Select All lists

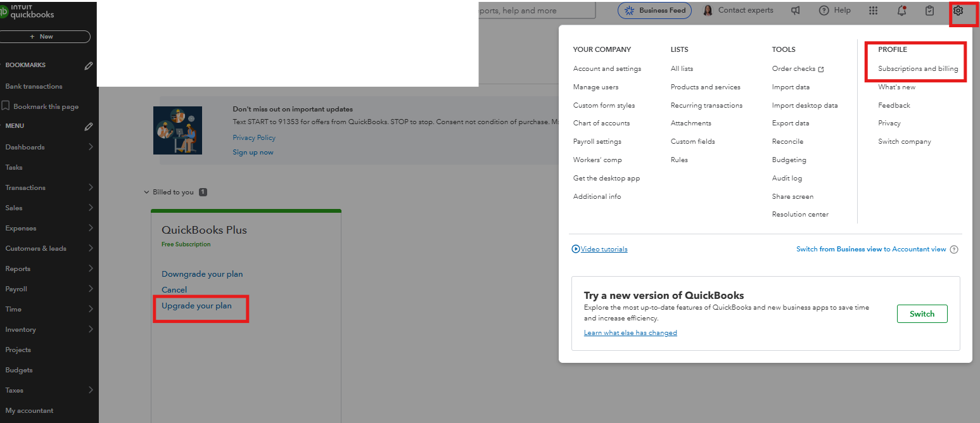pyautogui.click(x=682, y=69)
